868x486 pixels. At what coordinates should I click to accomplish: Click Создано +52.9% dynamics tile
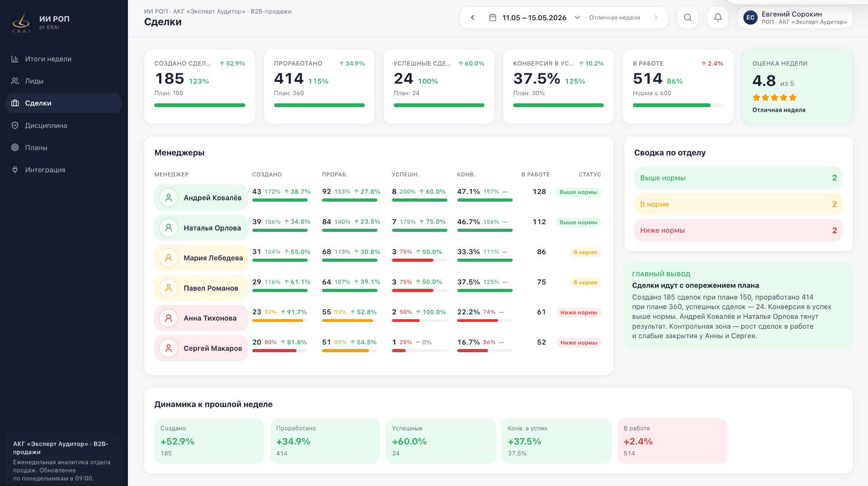coord(209,441)
